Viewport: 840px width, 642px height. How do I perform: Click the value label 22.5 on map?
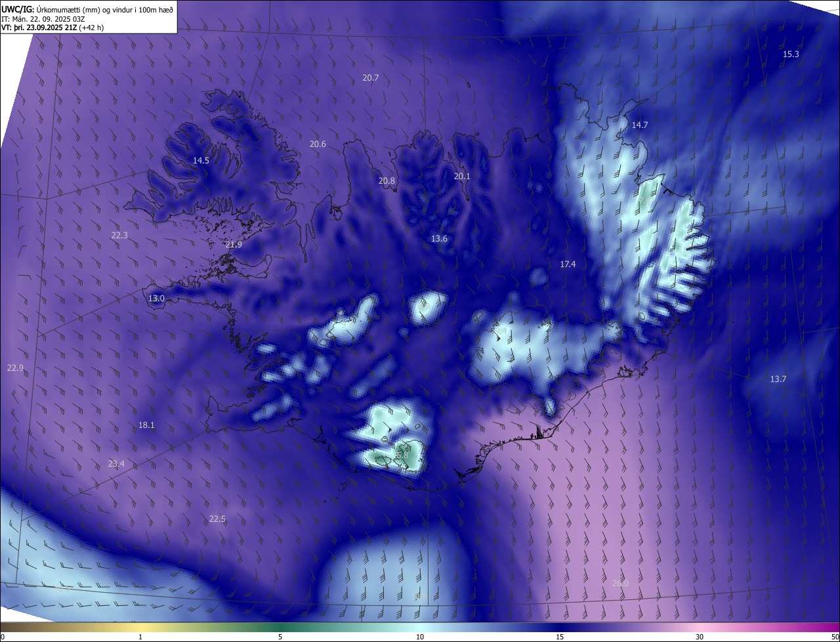(x=217, y=519)
